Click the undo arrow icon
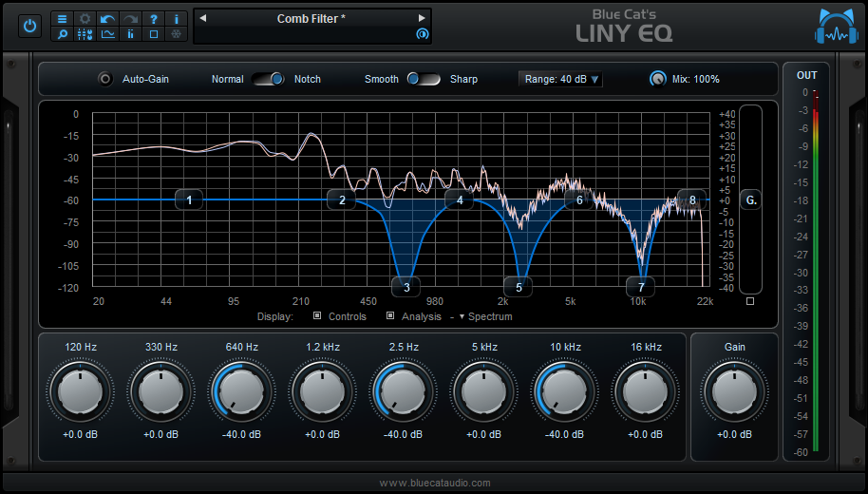The height and width of the screenshot is (494, 868). point(107,19)
